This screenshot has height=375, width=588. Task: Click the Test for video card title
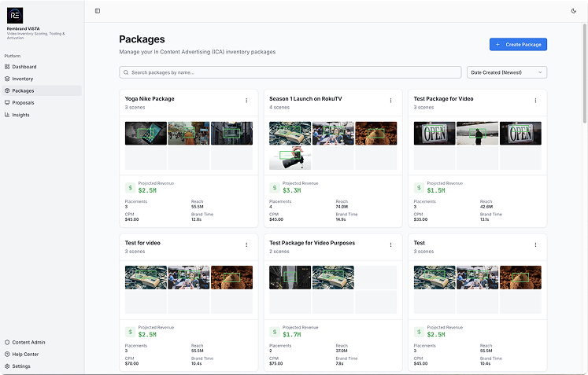142,243
